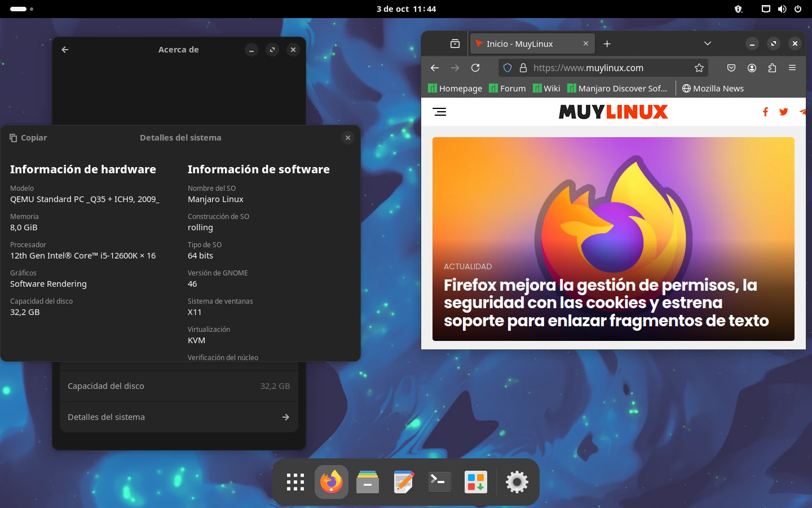Viewport: 812px width, 508px height.
Task: Open the Firefox account profile icon
Action: 752,68
